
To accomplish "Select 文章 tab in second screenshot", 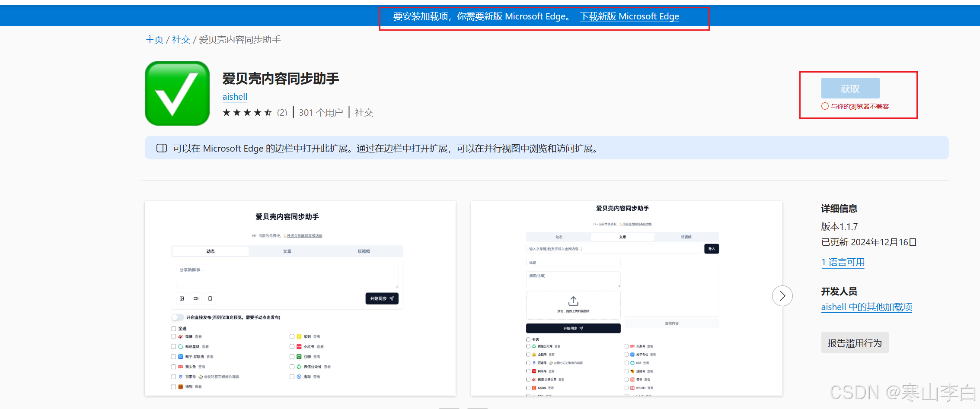I will (622, 237).
